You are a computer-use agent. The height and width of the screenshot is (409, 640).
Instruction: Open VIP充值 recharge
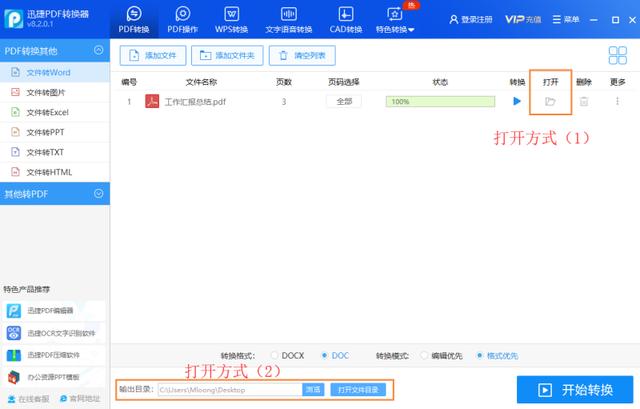click(x=523, y=19)
